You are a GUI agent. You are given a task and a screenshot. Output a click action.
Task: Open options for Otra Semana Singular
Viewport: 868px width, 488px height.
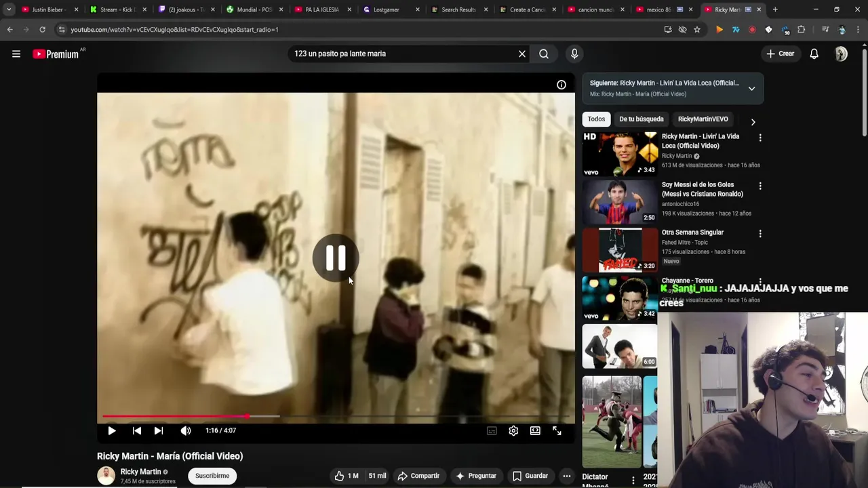coord(760,234)
